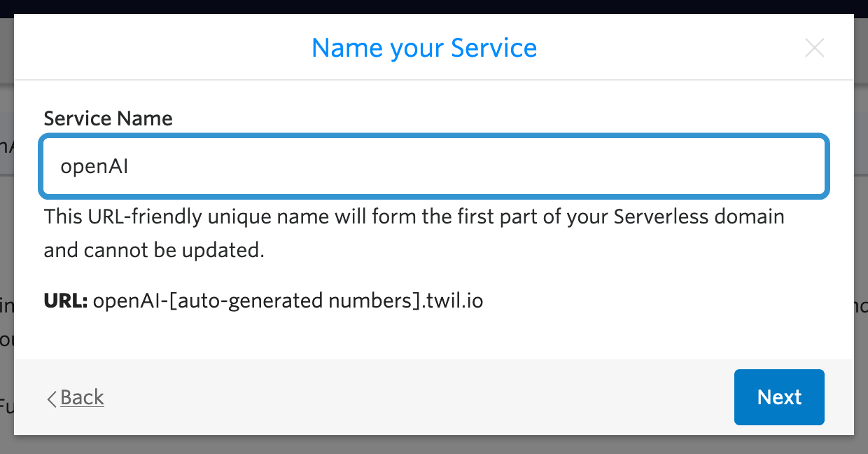This screenshot has height=454, width=868.
Task: Click the gray footer bar between Back and Next
Action: [x=420, y=397]
